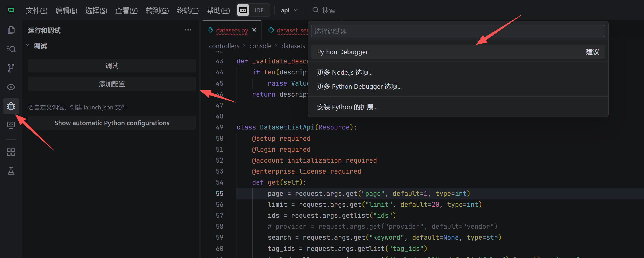Click the eye-shaped icon in activity bar
Viewport: 644px width, 258px height.
pyautogui.click(x=11, y=87)
